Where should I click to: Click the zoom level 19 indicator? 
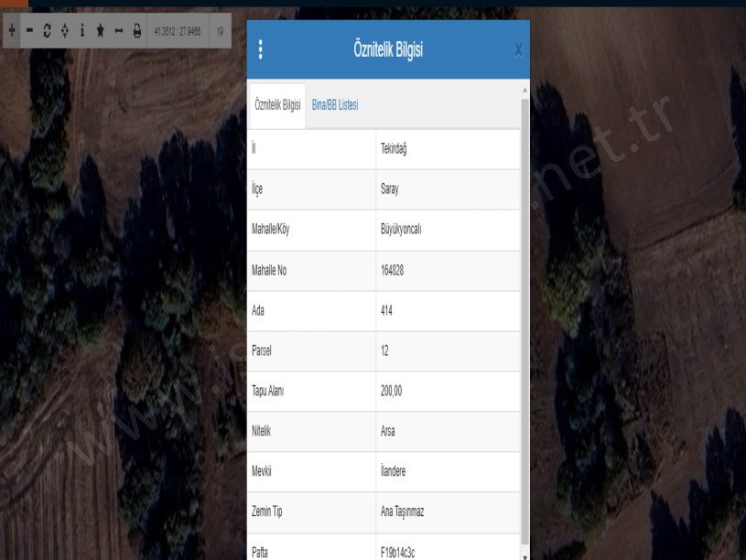point(220,31)
